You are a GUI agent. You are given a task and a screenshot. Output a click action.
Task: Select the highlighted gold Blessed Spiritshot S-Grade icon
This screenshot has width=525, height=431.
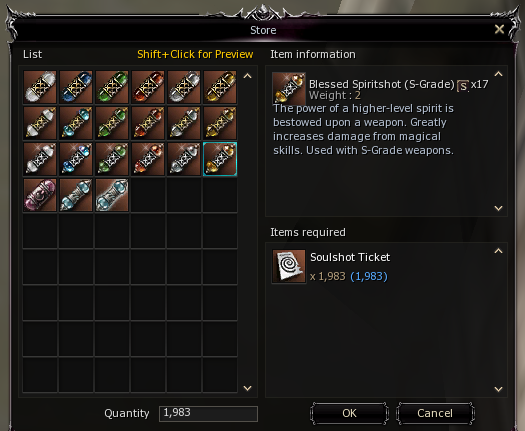point(220,159)
